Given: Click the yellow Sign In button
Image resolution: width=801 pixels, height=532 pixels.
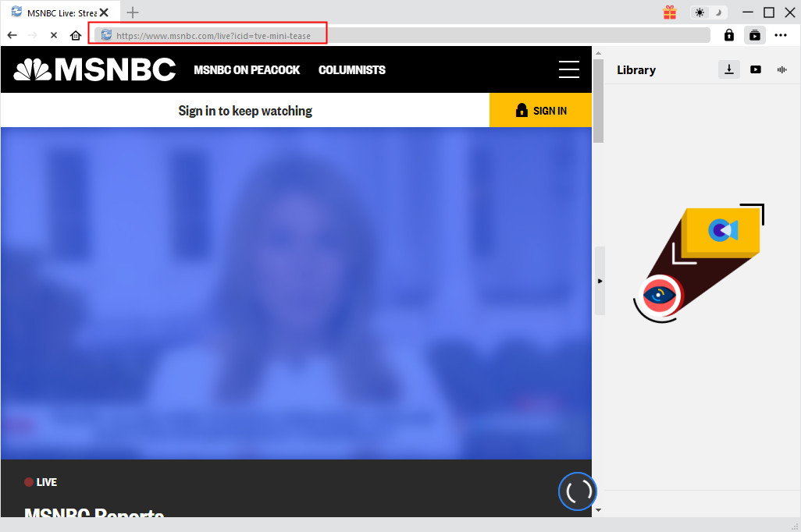Looking at the screenshot, I should (540, 111).
